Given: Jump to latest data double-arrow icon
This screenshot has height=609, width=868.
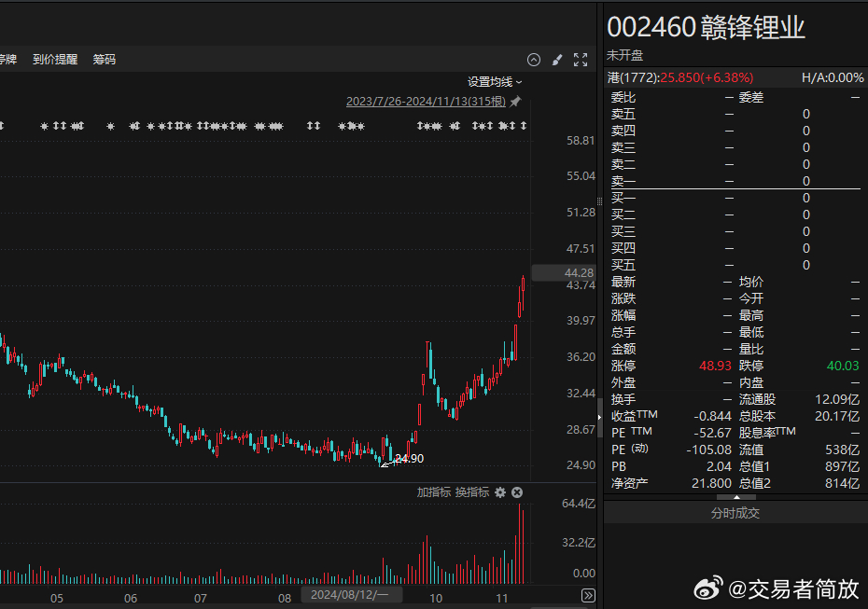Looking at the screenshot, I should tap(588, 596).
